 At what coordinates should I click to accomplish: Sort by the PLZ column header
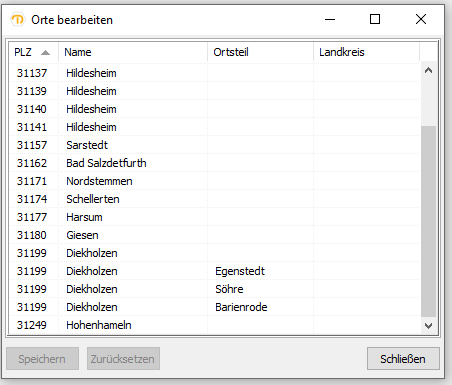33,52
